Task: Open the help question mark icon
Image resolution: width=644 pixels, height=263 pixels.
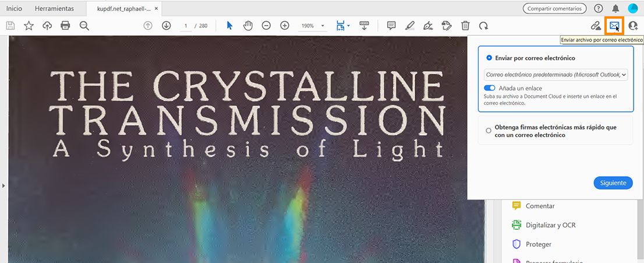Action: [599, 8]
